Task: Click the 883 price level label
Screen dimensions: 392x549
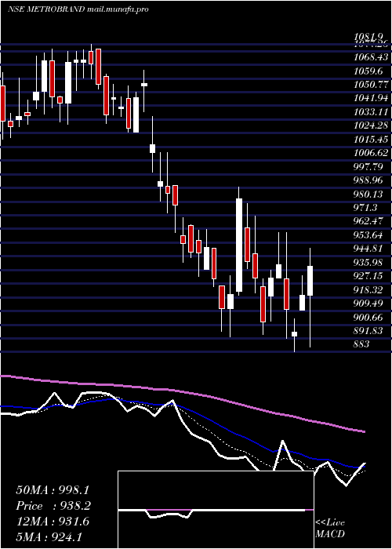Action: 361,344
